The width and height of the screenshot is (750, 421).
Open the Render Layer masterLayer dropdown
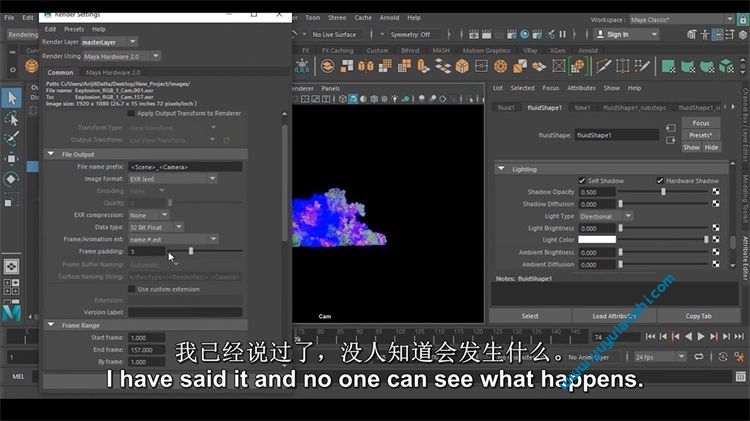[x=110, y=42]
